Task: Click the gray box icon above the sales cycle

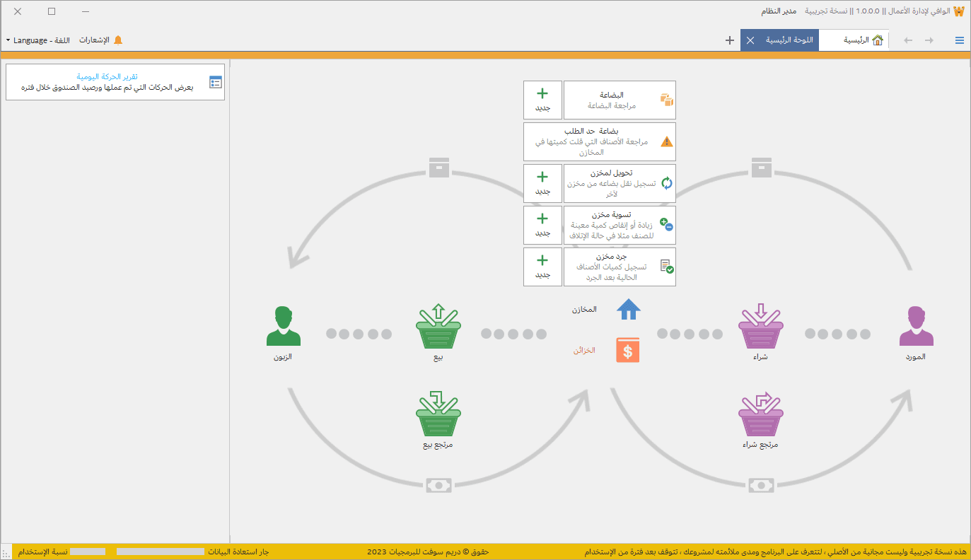Action: click(438, 167)
